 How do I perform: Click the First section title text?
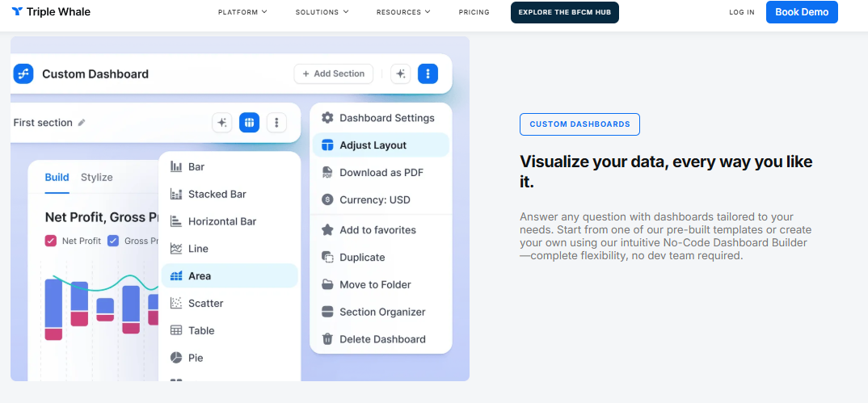43,123
